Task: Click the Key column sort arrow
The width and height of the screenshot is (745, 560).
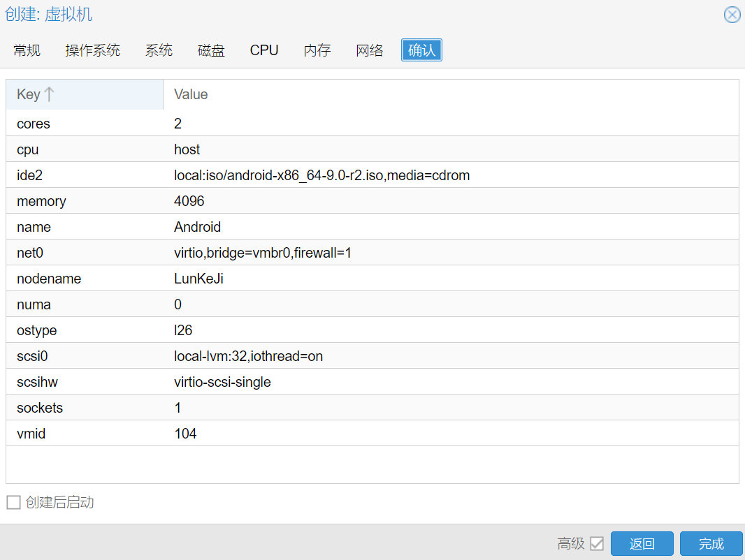Action: tap(49, 94)
